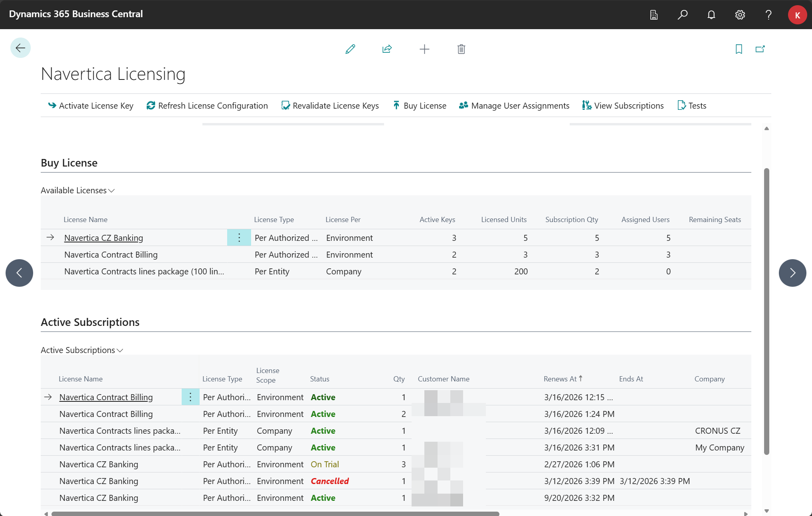This screenshot has width=812, height=516.
Task: Share the page via the share icon
Action: (x=386, y=49)
